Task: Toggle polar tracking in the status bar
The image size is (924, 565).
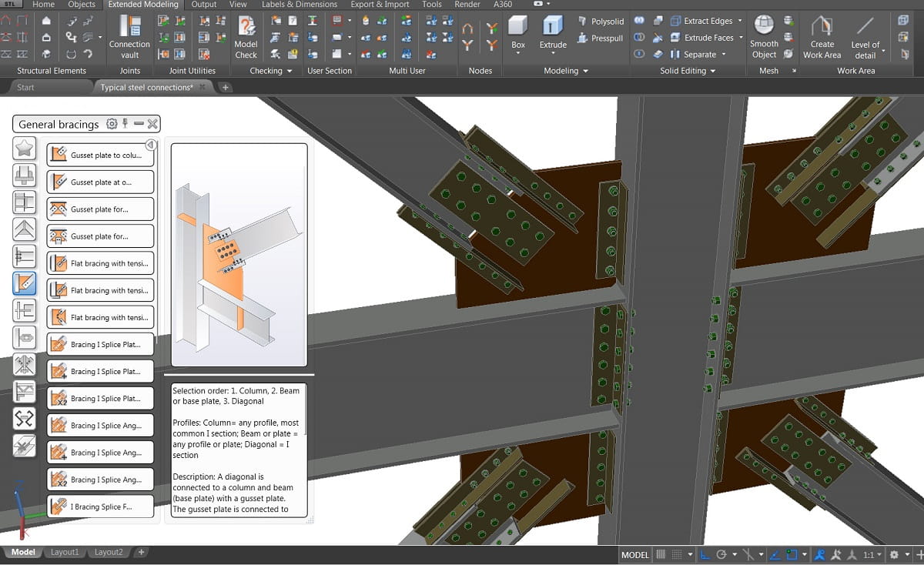Action: click(721, 554)
